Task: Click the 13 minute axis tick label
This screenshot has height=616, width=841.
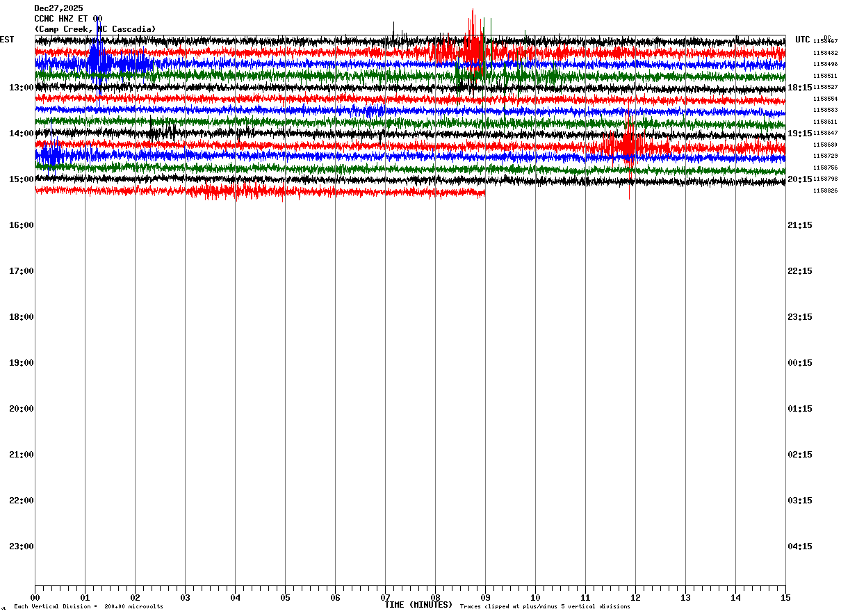Action: (x=685, y=597)
